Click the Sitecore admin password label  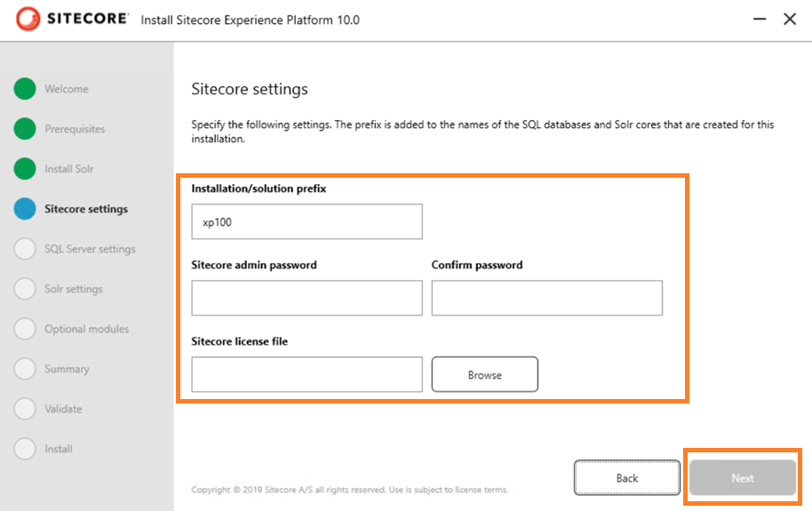point(254,265)
